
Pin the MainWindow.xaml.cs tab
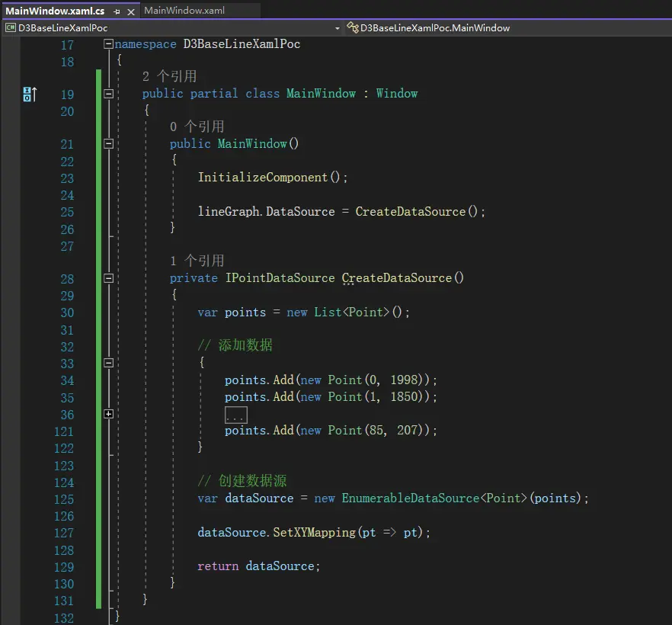[x=117, y=11]
